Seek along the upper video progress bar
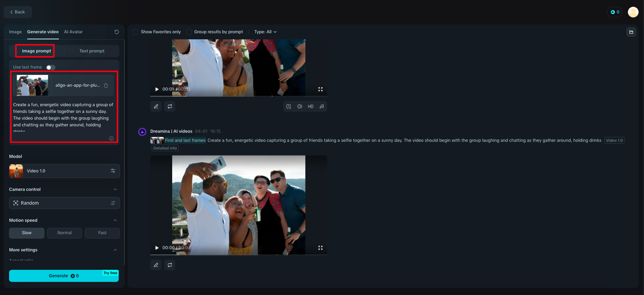This screenshot has width=644, height=295. (239, 96)
